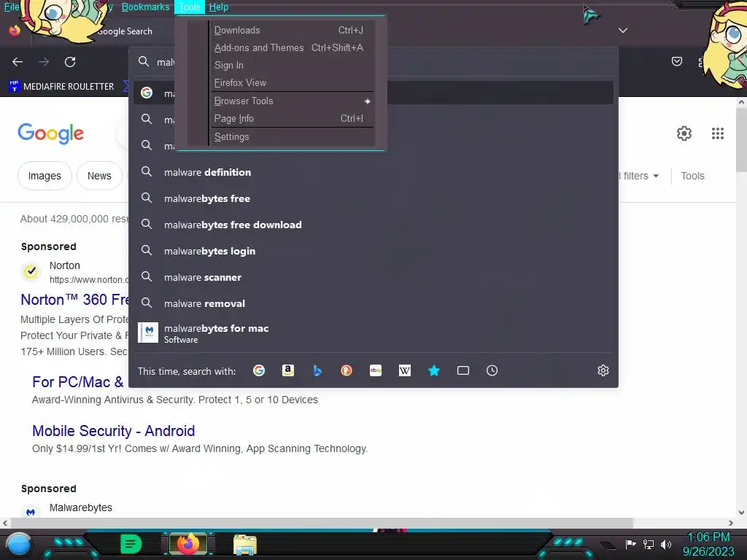This screenshot has height=560, width=747.
Task: Open the Help menu
Action: click(x=219, y=7)
